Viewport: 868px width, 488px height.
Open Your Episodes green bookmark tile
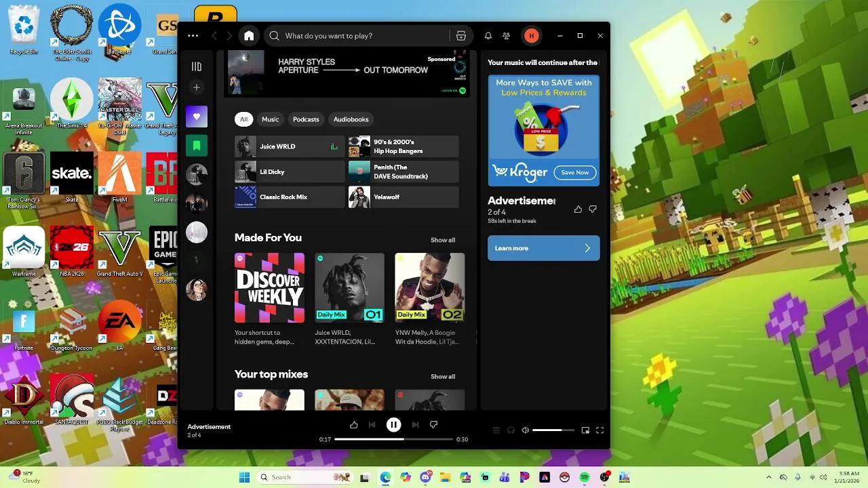pos(197,146)
